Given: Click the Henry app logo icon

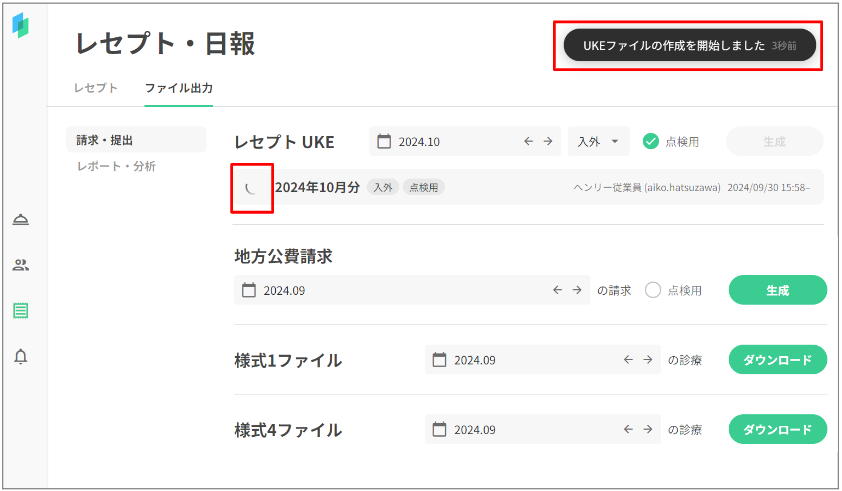Looking at the screenshot, I should [x=21, y=26].
